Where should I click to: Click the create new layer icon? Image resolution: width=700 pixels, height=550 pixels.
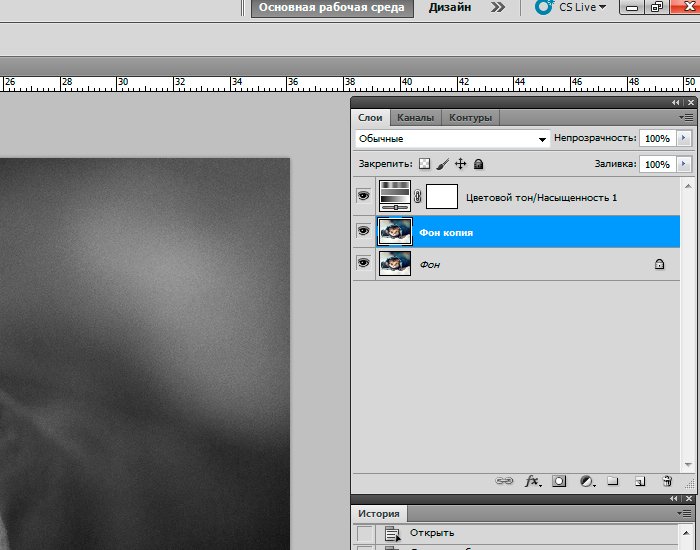tap(640, 481)
